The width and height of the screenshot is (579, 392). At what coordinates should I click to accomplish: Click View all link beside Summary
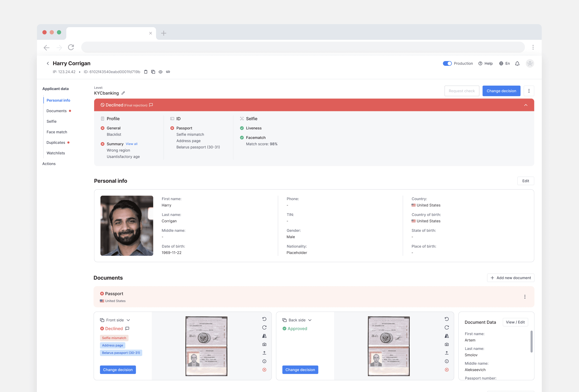(x=132, y=144)
